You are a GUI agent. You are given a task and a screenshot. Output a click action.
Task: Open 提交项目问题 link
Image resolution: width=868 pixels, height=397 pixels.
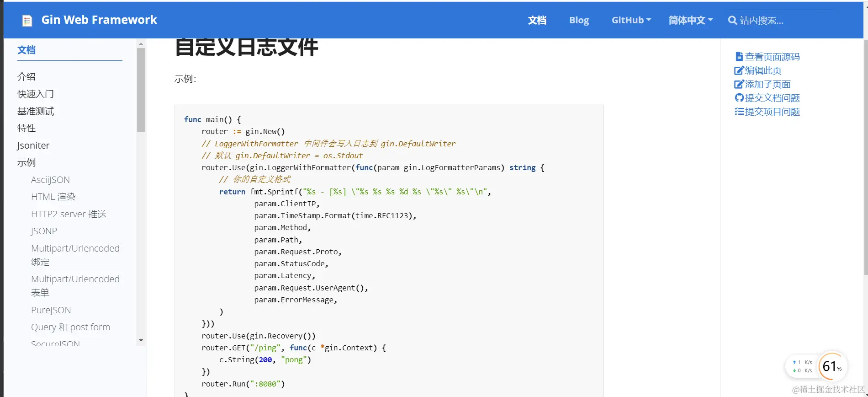772,112
